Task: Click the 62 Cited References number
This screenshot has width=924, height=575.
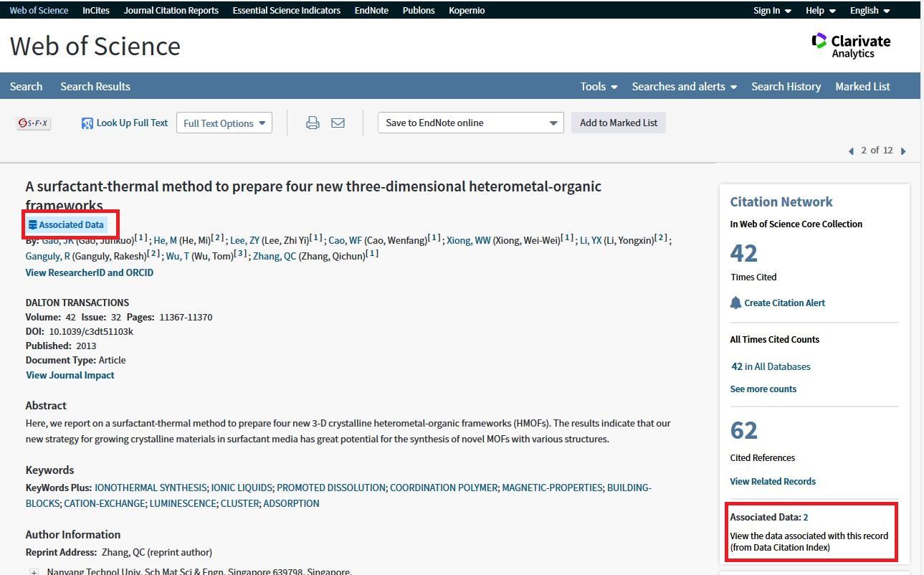Action: click(743, 430)
